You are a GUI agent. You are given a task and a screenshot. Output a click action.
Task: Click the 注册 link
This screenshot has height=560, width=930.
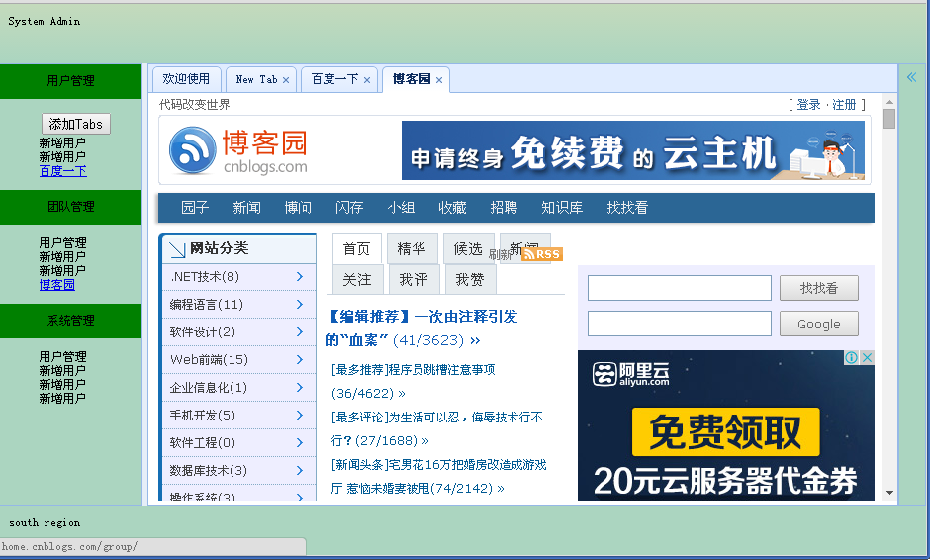click(844, 105)
